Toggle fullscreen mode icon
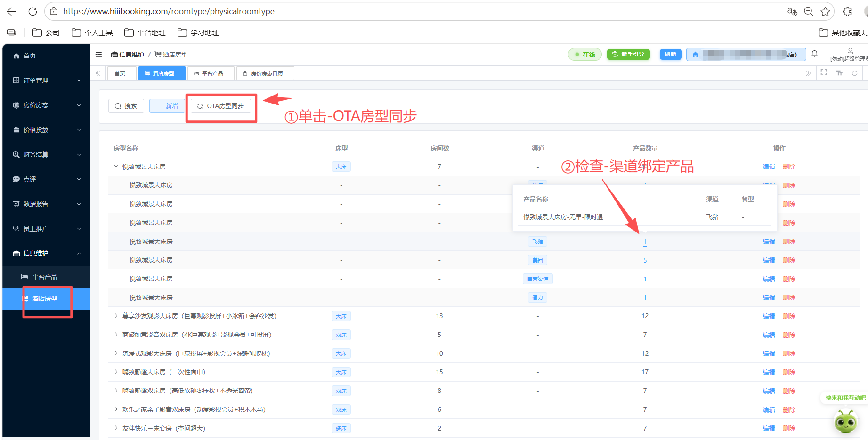The width and height of the screenshot is (868, 440). pos(824,73)
